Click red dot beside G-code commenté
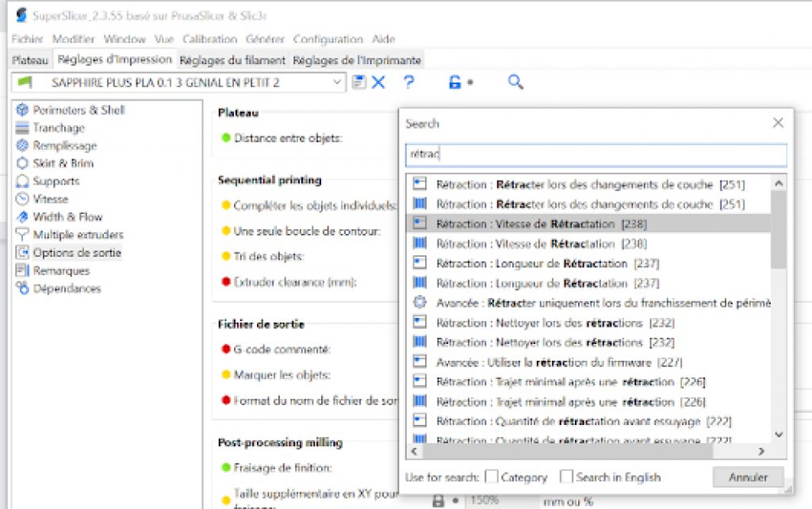The image size is (812, 509). pyautogui.click(x=226, y=349)
